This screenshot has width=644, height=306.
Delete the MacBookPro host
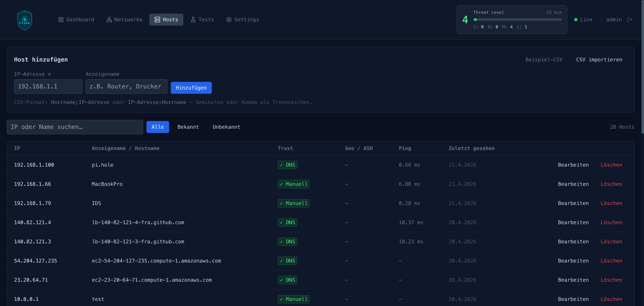point(611,184)
